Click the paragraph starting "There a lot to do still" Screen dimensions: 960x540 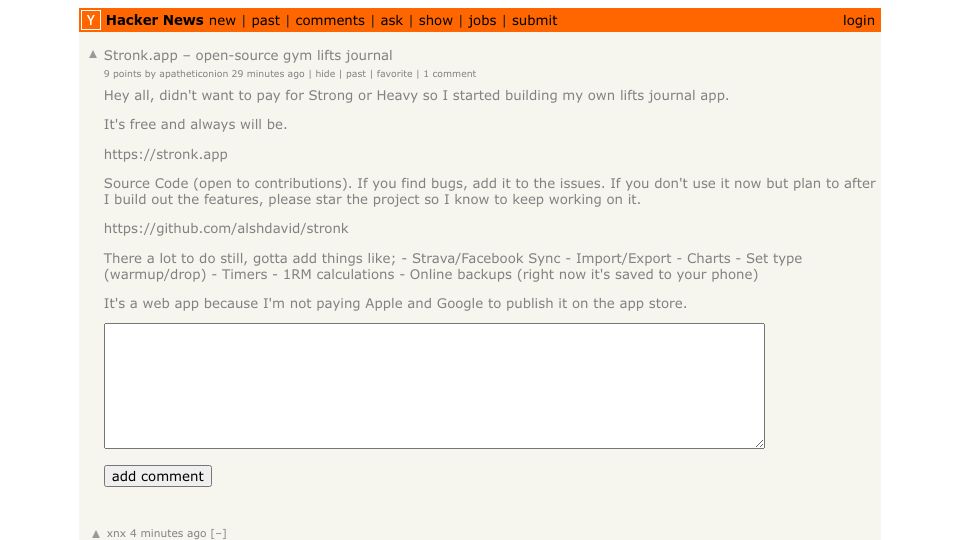point(452,266)
